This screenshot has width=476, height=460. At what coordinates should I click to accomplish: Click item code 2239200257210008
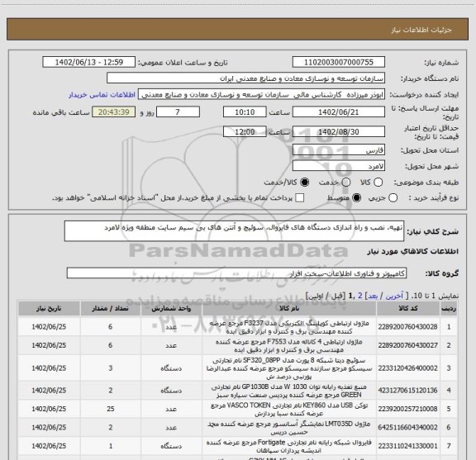407,409
